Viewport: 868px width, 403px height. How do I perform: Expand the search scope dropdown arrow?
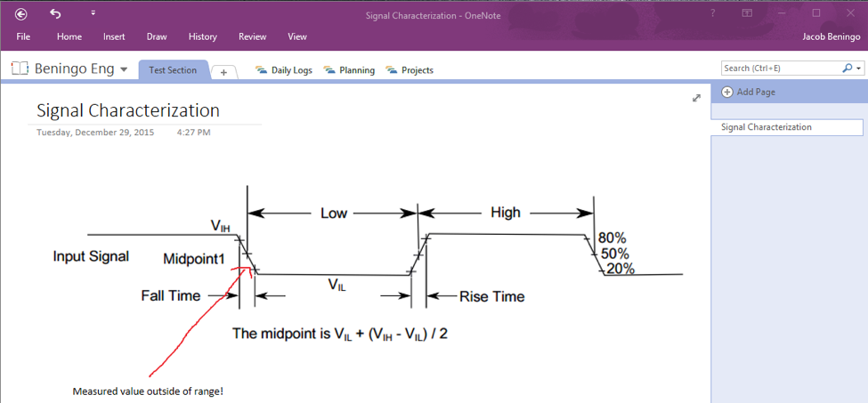(x=859, y=68)
